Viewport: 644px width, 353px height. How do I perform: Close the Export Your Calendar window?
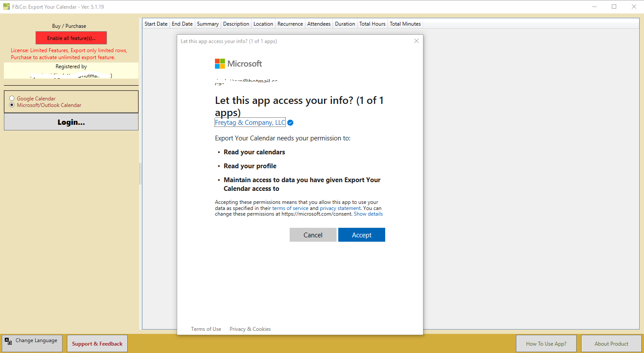tap(634, 7)
